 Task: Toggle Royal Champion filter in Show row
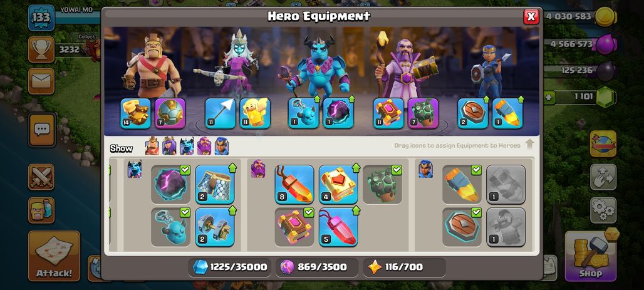coord(222,146)
